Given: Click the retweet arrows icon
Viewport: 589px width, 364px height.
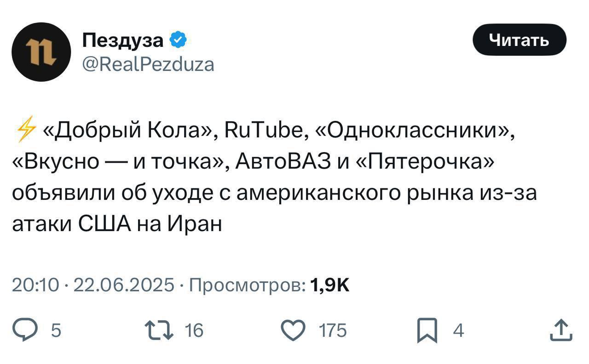Looking at the screenshot, I should pyautogui.click(x=158, y=330).
